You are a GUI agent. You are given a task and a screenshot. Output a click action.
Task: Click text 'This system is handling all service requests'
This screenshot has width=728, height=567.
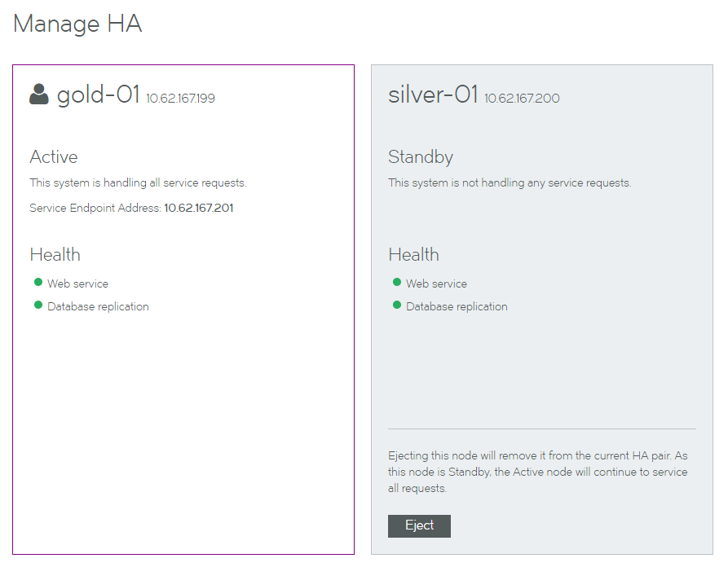tap(138, 182)
